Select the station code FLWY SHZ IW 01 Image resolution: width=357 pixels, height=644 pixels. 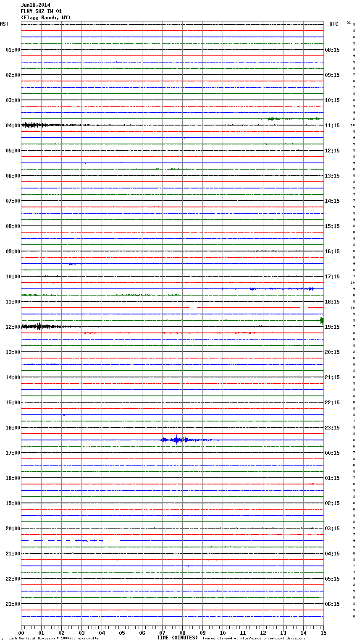41,11
